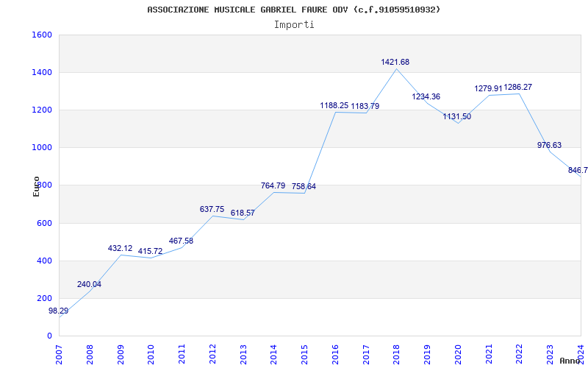Click the y-axis tick label 1400
Screen dimensions: 588x368
coord(42,72)
